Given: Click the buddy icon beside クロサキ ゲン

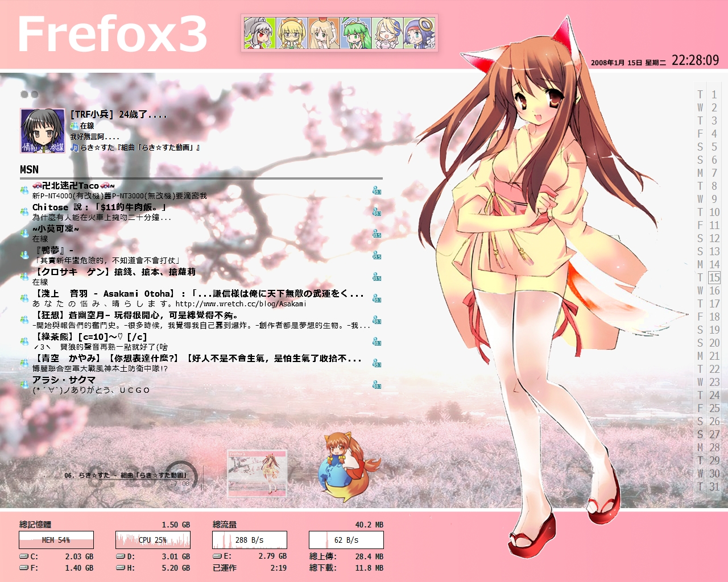Looking at the screenshot, I should 24,277.
